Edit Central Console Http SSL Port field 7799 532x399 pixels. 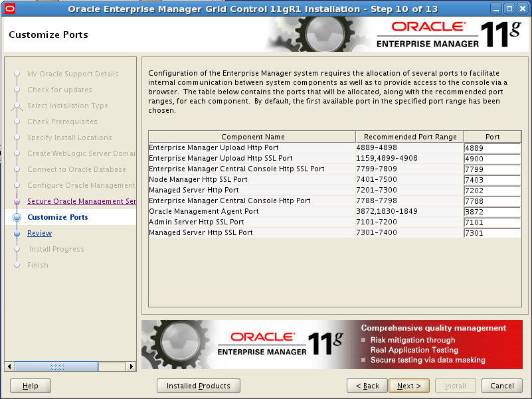(x=492, y=169)
